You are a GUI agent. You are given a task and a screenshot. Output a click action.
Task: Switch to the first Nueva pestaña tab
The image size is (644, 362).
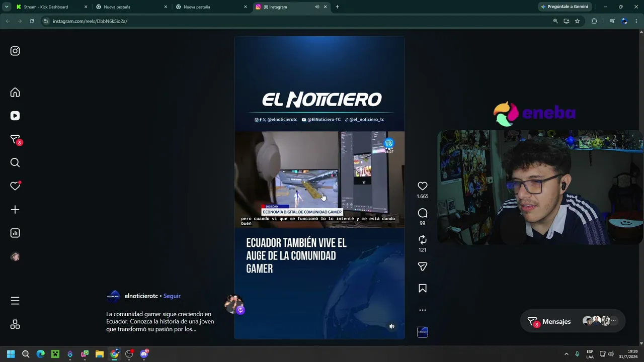point(131,7)
